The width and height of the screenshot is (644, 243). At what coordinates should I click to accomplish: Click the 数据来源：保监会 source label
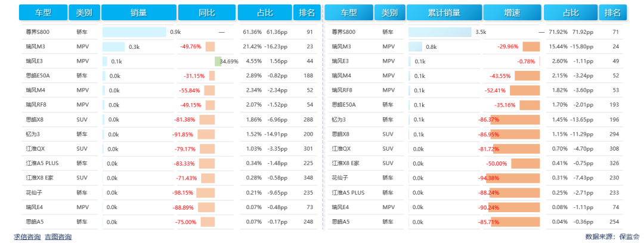point(612,237)
